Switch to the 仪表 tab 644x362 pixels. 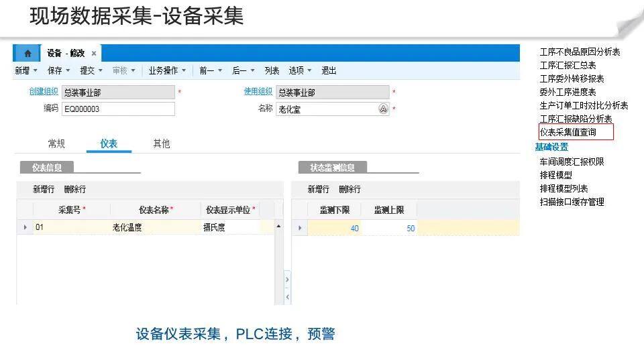pos(109,143)
